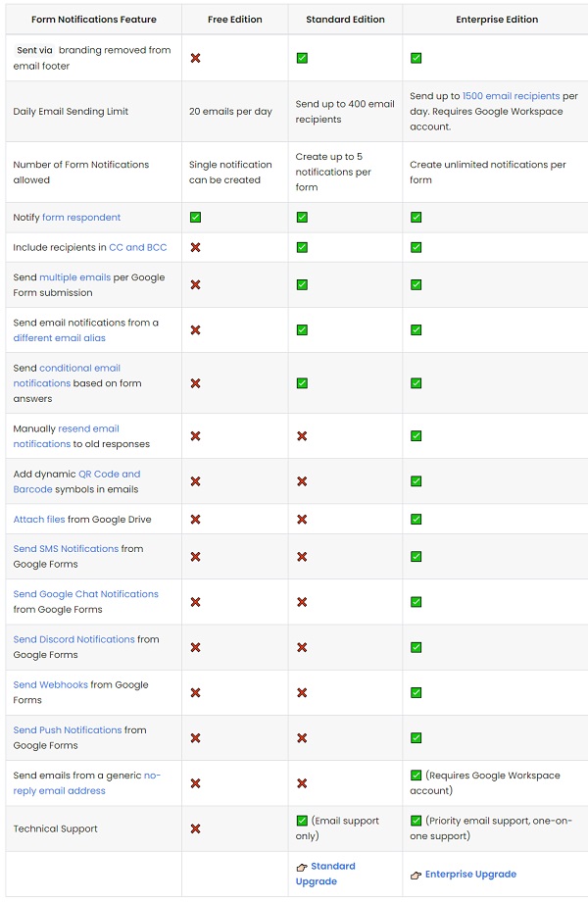Screen dimensions: 588x903
Task: Open the 1500 email recipients link
Action: (x=511, y=96)
